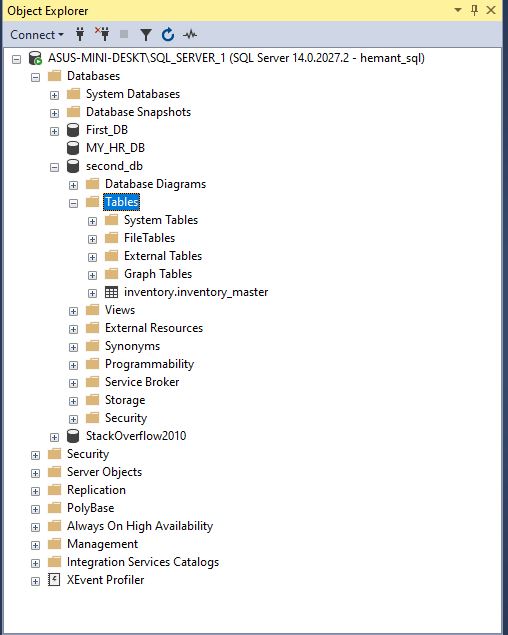This screenshot has height=635, width=508.
Task: Click the Programmability folder icon
Action: 92,364
